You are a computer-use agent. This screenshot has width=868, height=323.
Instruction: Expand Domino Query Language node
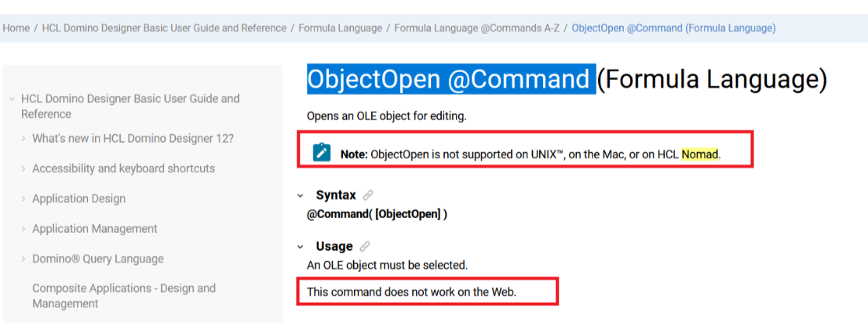[x=24, y=259]
